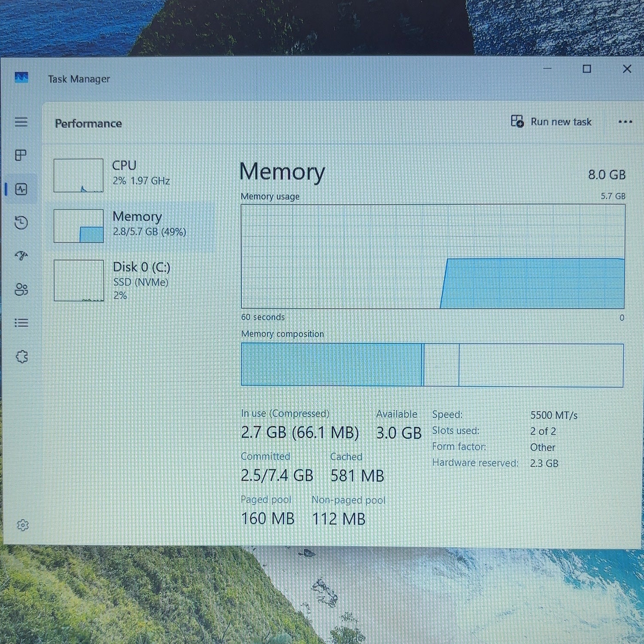The height and width of the screenshot is (644, 644).
Task: Click Run new task button
Action: tap(551, 122)
